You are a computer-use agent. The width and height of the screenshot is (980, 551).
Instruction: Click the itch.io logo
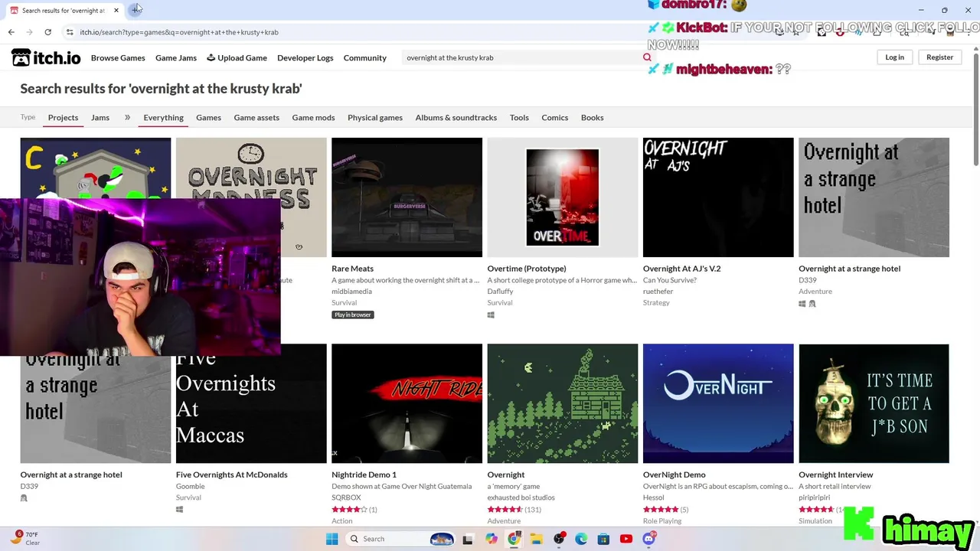click(46, 57)
